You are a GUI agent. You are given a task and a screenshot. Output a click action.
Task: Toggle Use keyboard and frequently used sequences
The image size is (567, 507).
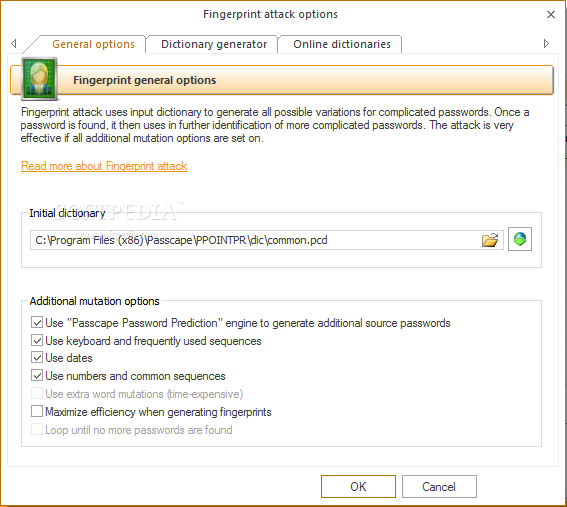[37, 340]
